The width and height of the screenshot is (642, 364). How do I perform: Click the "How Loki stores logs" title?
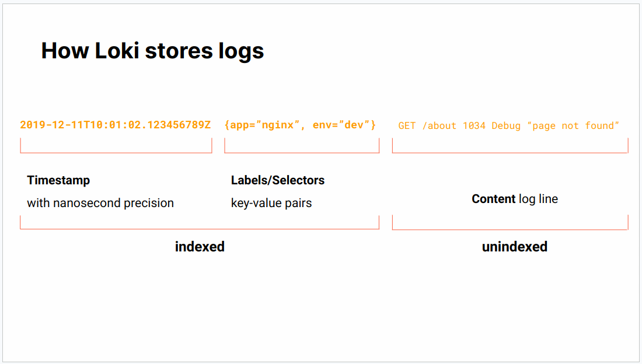coord(152,51)
